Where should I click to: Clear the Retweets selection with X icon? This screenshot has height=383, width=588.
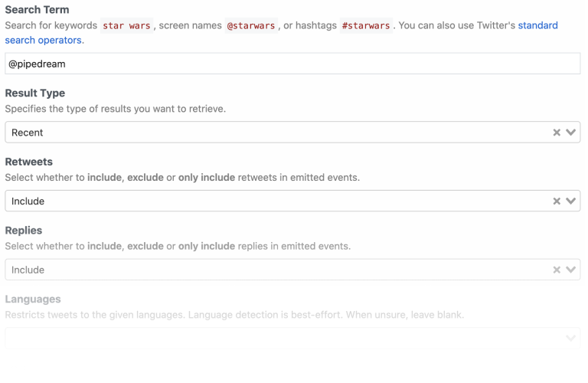pos(557,201)
